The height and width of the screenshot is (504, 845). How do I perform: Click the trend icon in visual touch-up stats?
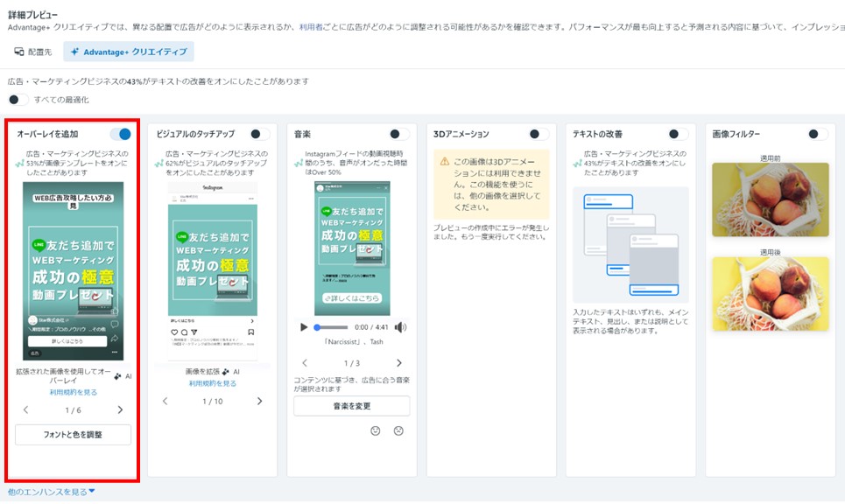159,163
